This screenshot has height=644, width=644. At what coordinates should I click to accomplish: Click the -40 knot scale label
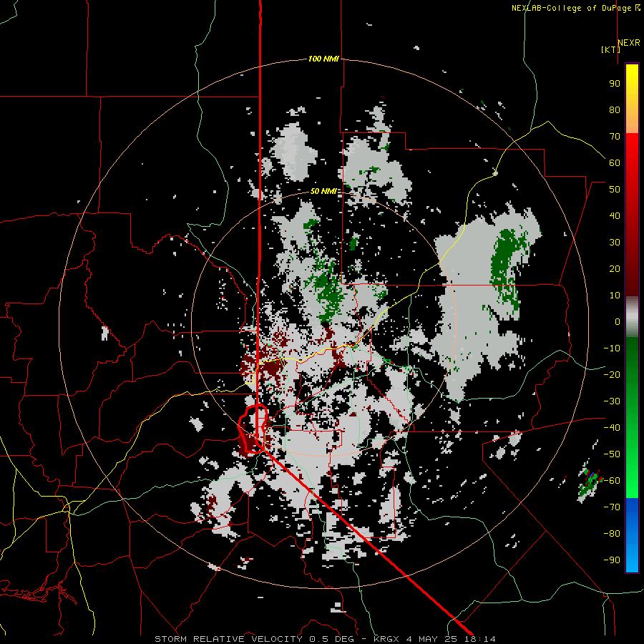point(612,428)
